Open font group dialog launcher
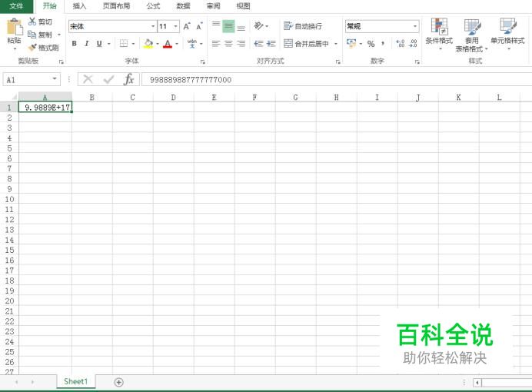Viewport: 532px width, 392px height. 202,61
